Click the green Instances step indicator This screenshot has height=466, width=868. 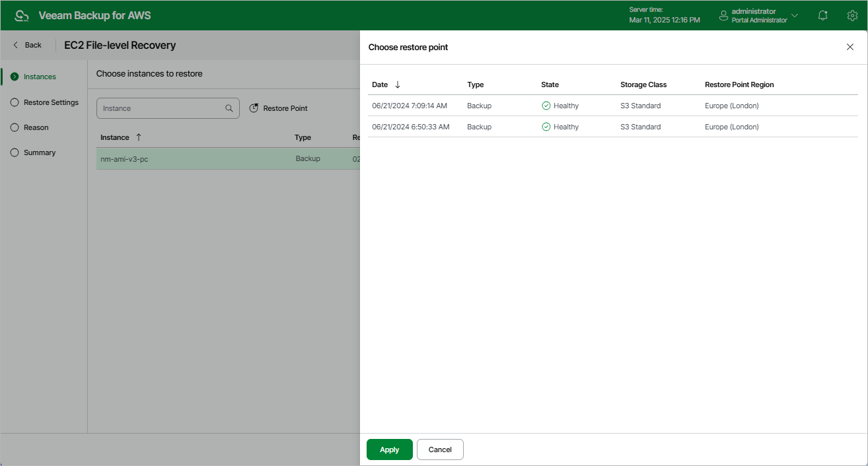pyautogui.click(x=14, y=77)
